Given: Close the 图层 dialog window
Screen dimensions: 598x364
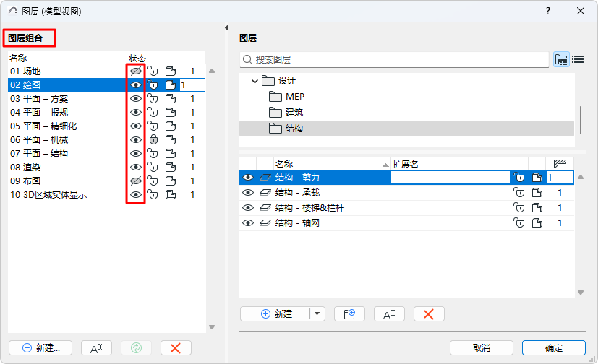Looking at the screenshot, I should pyautogui.click(x=581, y=11).
